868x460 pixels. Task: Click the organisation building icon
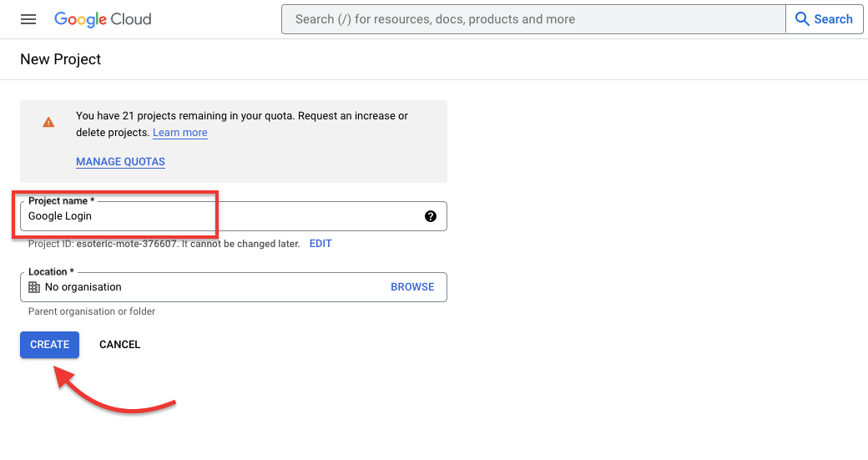(x=34, y=287)
